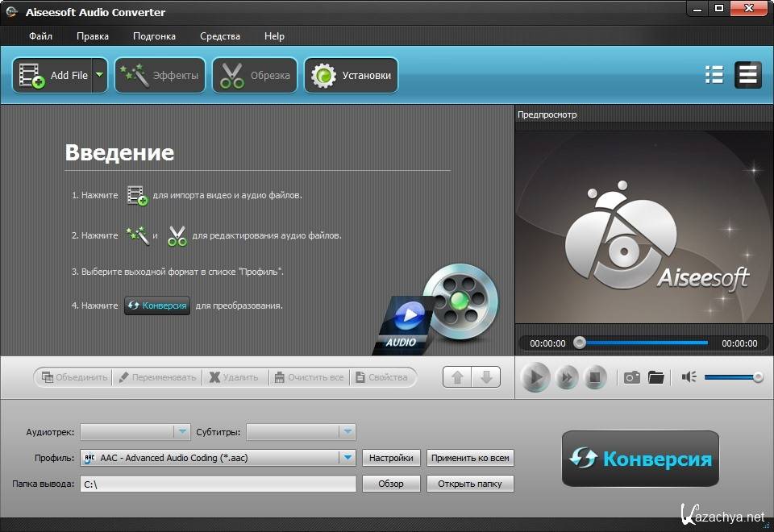Click the Обзор browse button
The image size is (774, 532).
click(x=391, y=484)
